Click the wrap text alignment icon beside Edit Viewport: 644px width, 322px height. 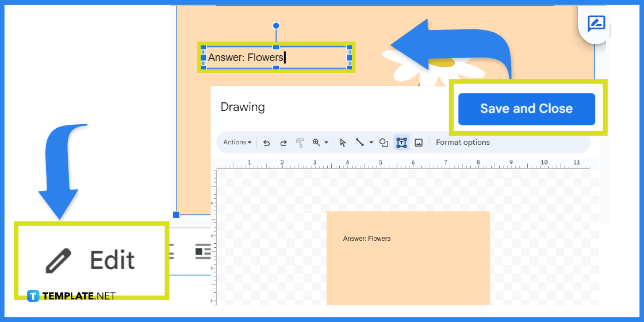coord(203,251)
